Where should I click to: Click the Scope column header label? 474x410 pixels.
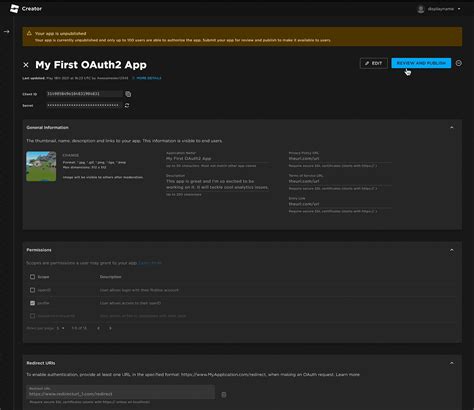(x=43, y=277)
